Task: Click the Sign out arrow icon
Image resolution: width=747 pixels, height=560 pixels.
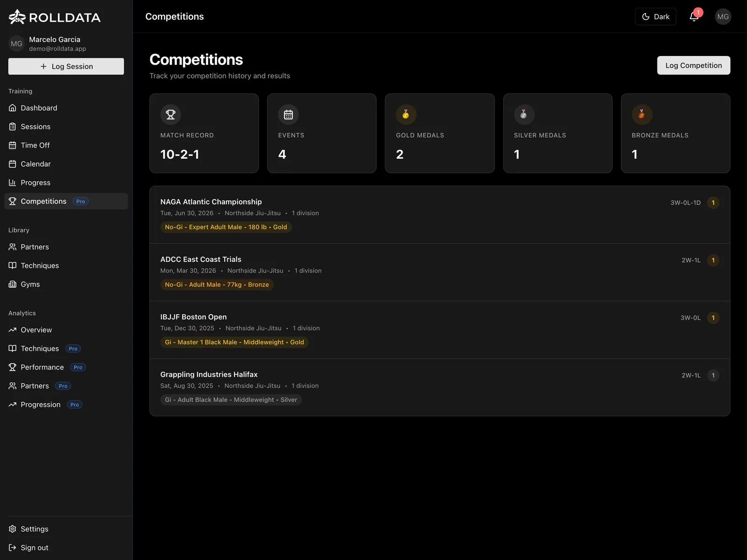Action: pyautogui.click(x=13, y=547)
